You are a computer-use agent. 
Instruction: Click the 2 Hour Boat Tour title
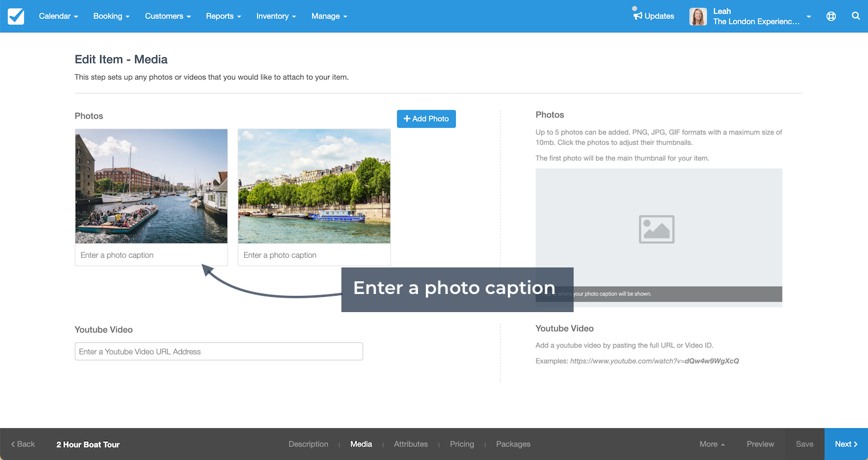click(88, 444)
